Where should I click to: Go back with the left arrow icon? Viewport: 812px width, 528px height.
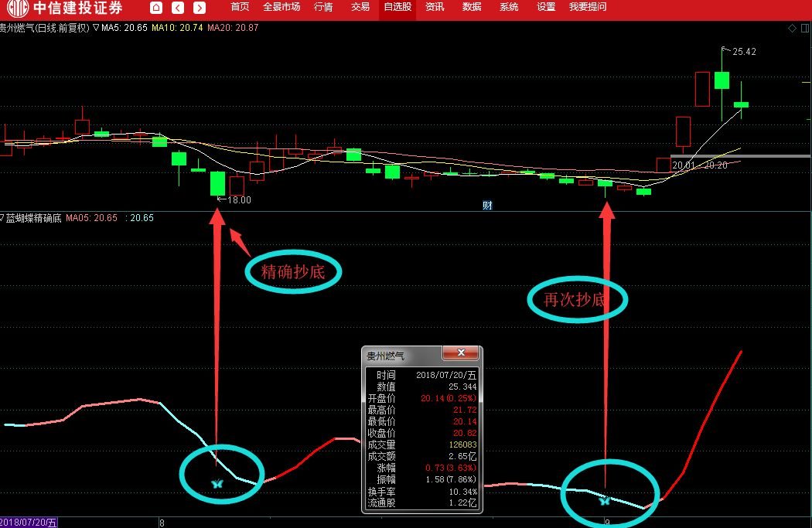pos(178,7)
